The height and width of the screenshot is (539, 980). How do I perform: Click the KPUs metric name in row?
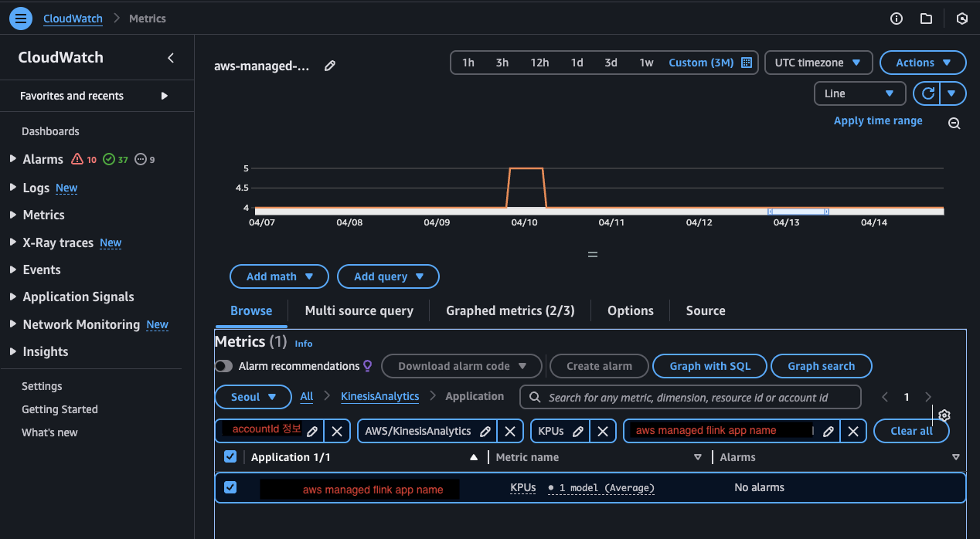tap(523, 487)
